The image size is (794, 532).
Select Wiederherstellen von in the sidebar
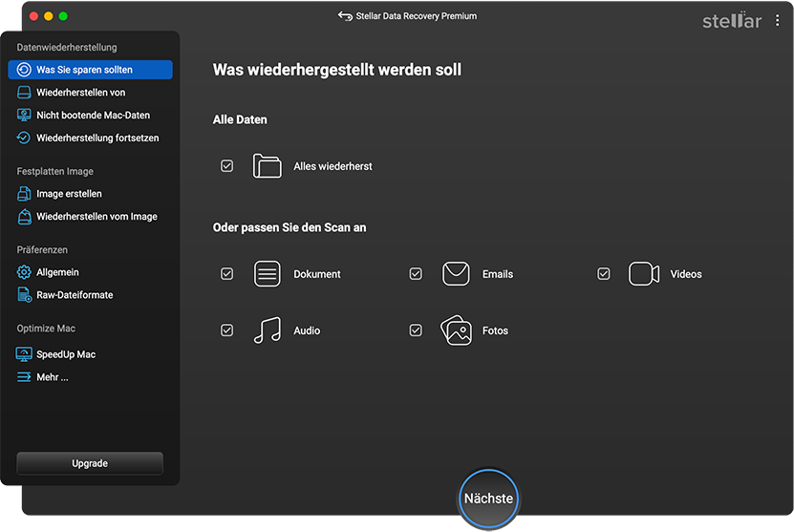tap(80, 93)
